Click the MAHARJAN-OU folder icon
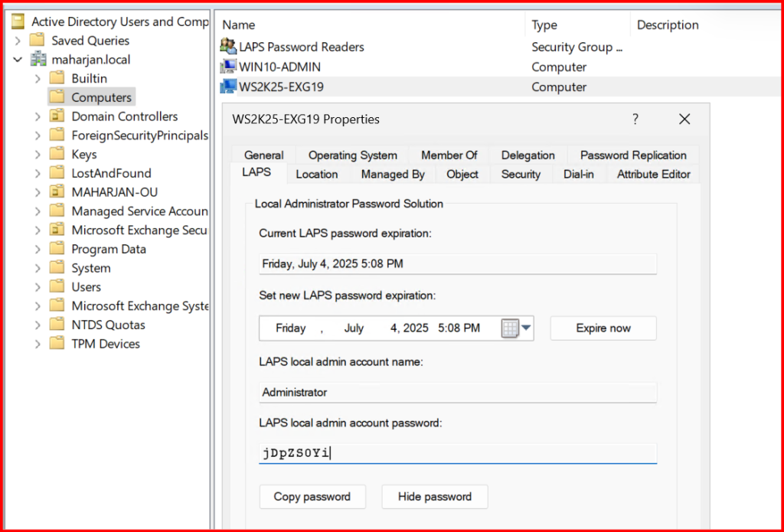Viewport: 784px width, 532px height. point(57,192)
